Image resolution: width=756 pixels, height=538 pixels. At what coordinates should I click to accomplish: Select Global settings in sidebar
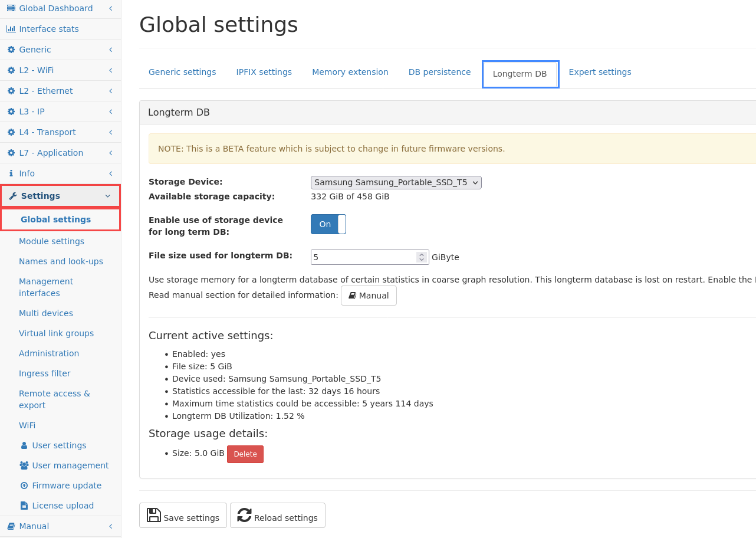(55, 219)
